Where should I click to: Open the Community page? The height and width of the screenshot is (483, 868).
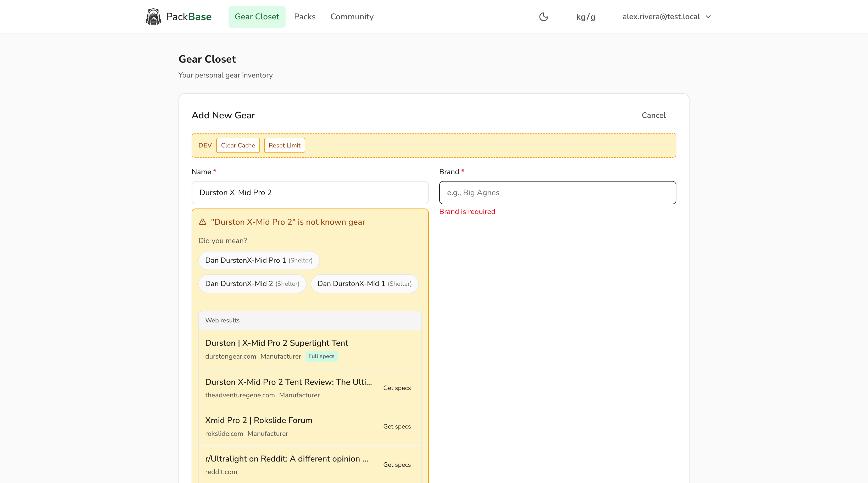tap(352, 17)
